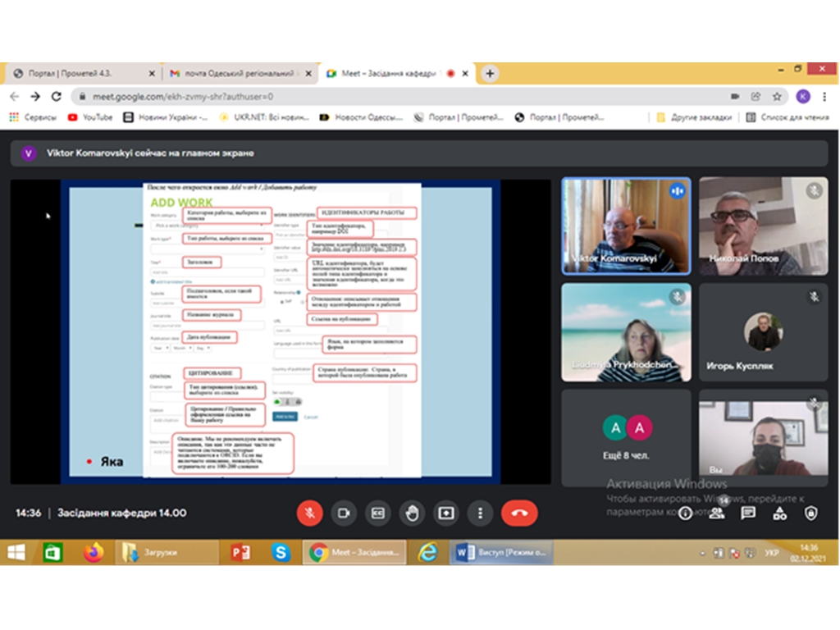Viewport: 840px width, 630px height.
Task: Select Николай Попов's video tile
Action: [764, 226]
